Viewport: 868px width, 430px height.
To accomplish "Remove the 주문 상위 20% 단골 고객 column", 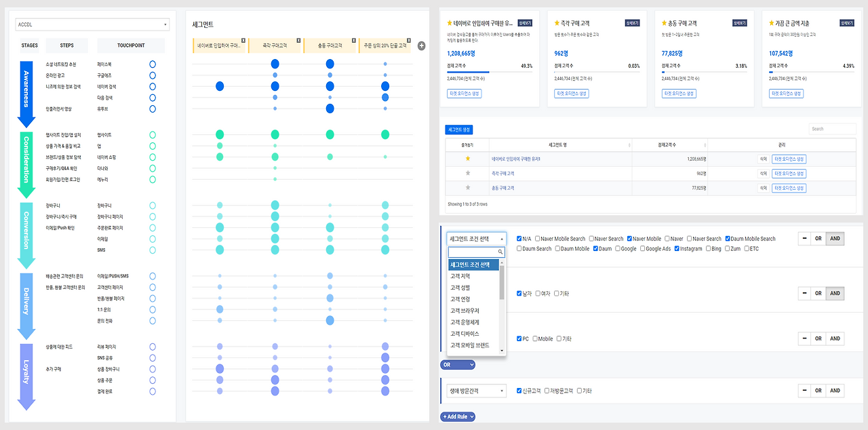I will click(410, 40).
